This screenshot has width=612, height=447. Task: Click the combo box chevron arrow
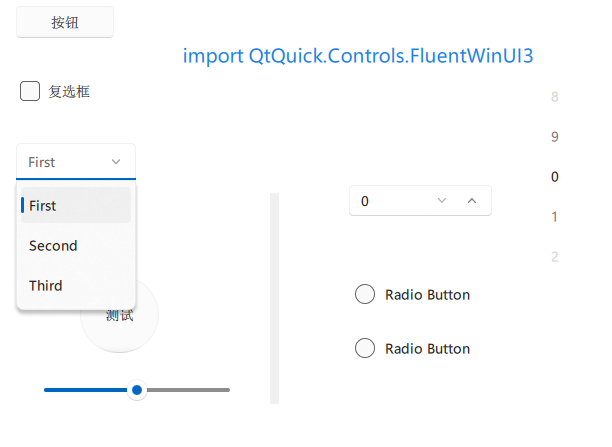(116, 162)
